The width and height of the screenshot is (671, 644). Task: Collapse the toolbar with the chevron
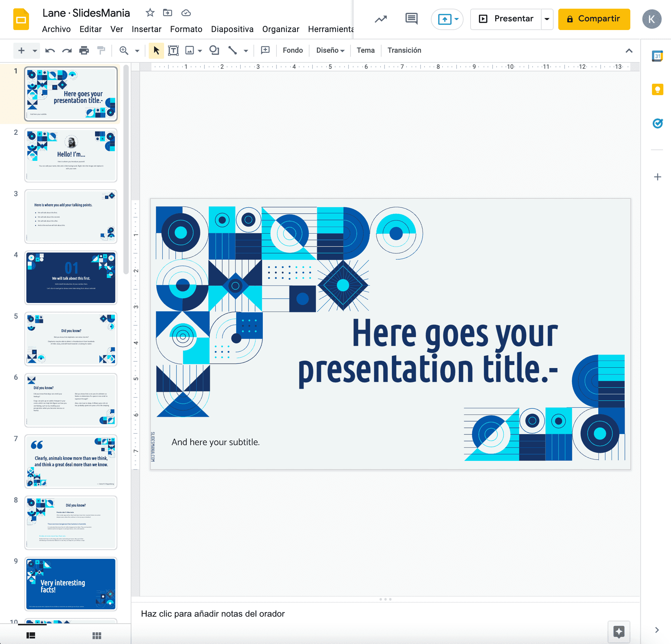tap(629, 50)
